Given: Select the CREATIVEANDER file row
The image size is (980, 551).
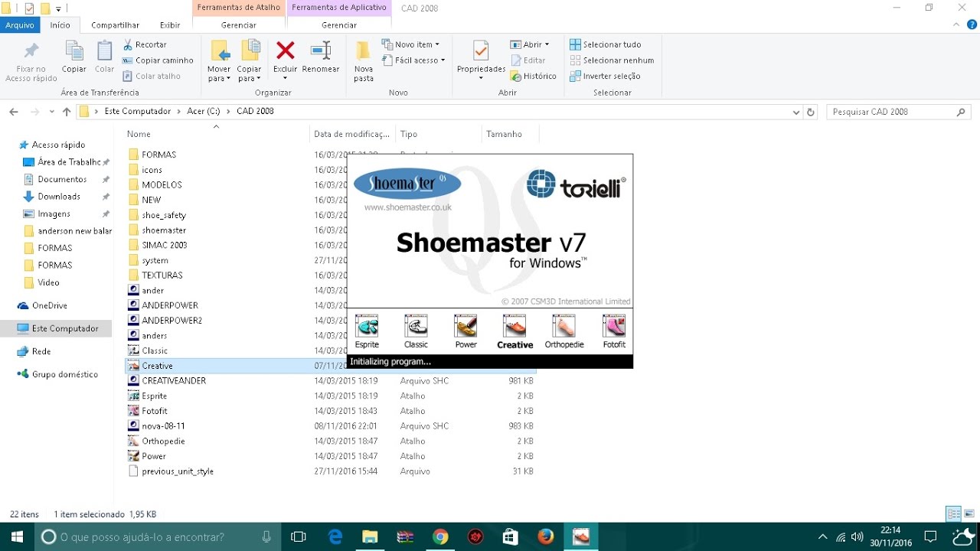Looking at the screenshot, I should (x=331, y=380).
